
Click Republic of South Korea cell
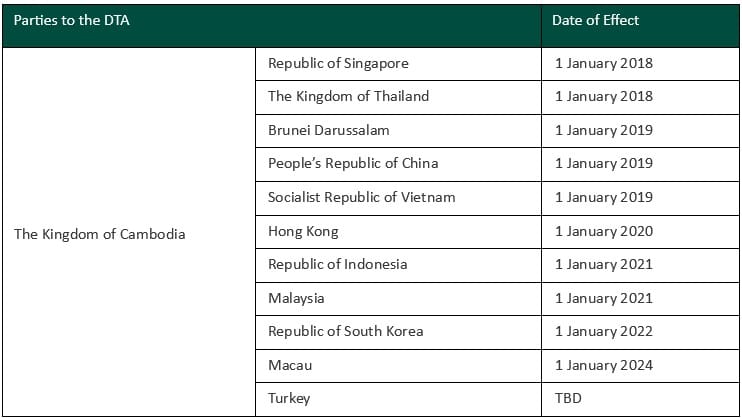pos(345,331)
